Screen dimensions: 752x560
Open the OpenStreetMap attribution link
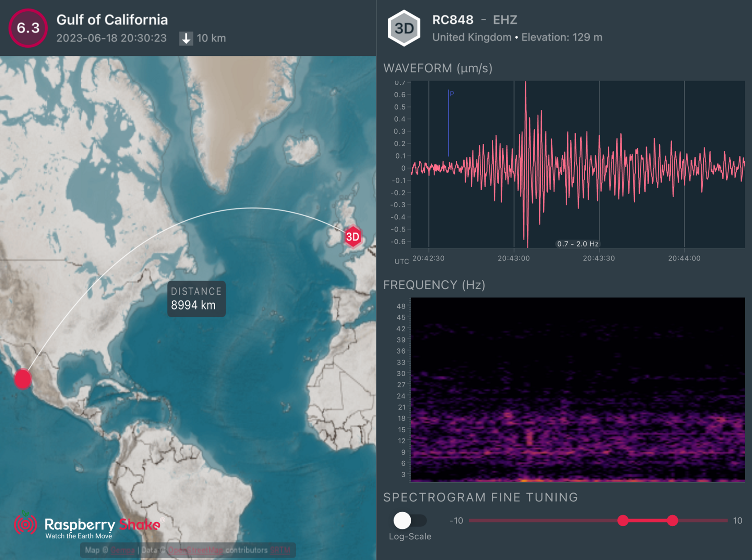click(196, 550)
